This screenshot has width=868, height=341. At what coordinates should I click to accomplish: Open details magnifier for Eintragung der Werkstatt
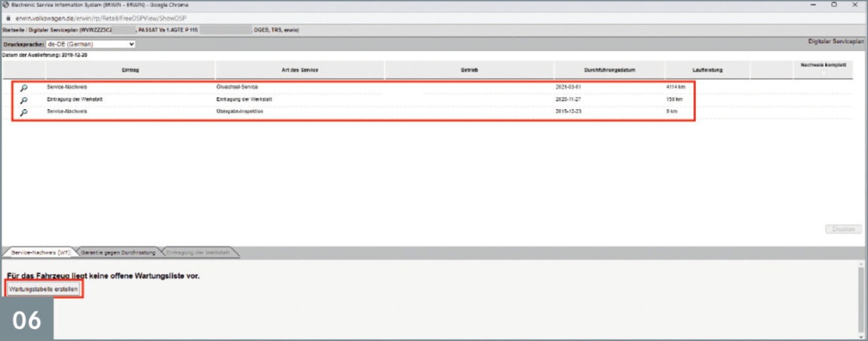[x=24, y=100]
